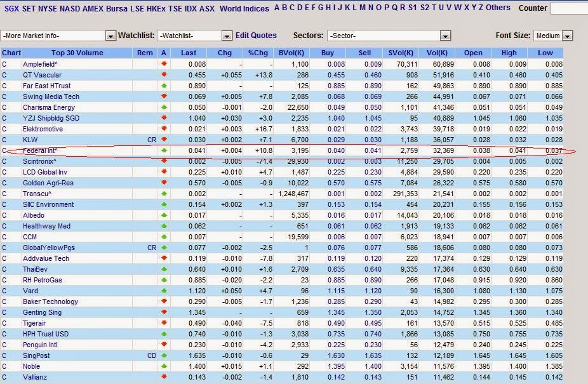The width and height of the screenshot is (588, 384).
Task: Open the Others counter index link
Action: coord(498,8)
